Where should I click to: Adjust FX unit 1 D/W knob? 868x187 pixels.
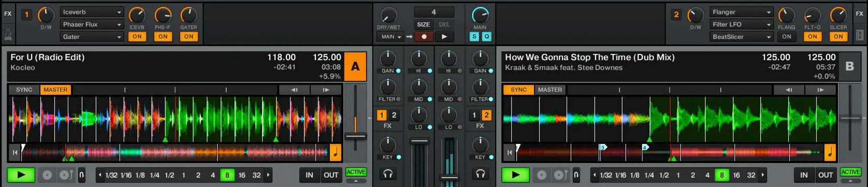(x=46, y=15)
